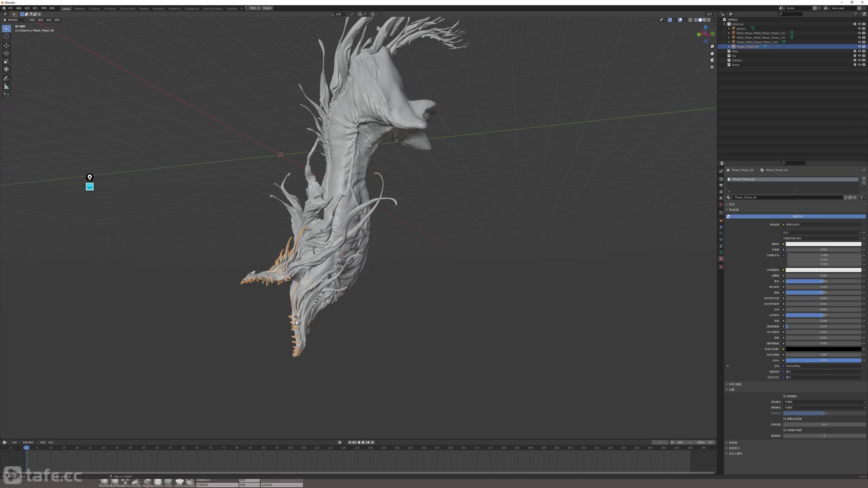
Task: Click the 导出 export button in top bar
Action: (x=252, y=8)
